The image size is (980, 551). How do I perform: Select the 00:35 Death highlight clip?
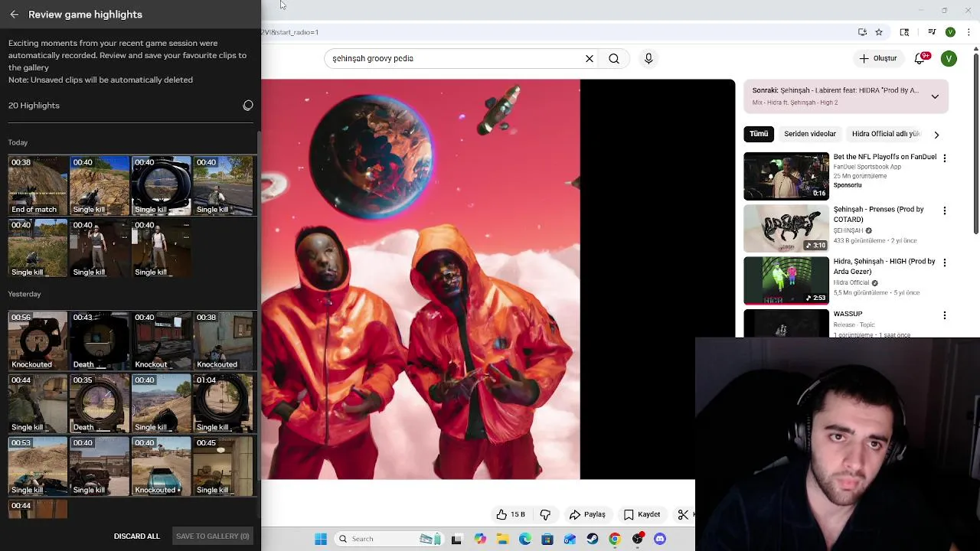click(x=100, y=403)
